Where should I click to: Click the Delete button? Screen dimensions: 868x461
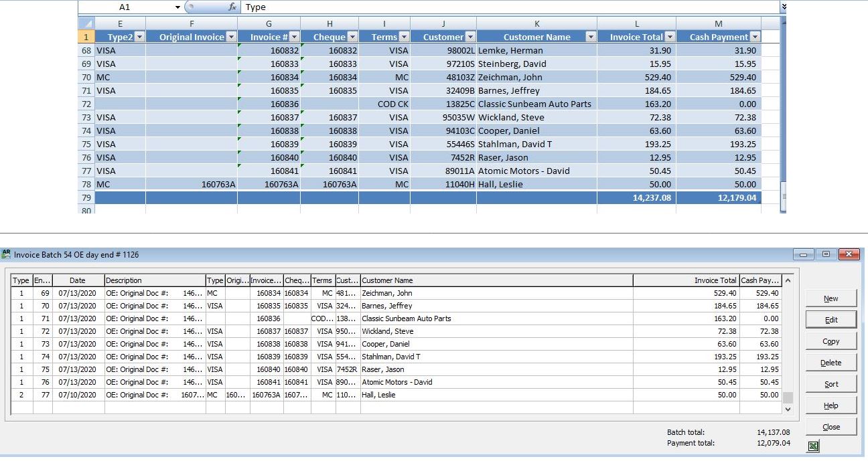coord(830,363)
